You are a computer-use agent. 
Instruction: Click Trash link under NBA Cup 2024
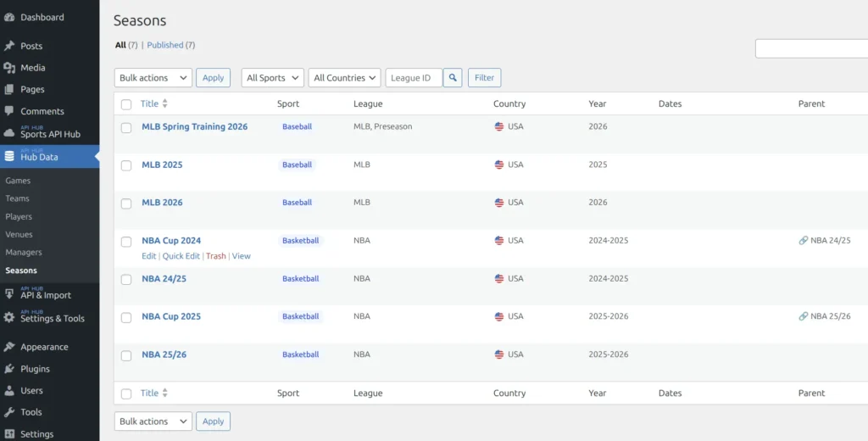coord(216,256)
